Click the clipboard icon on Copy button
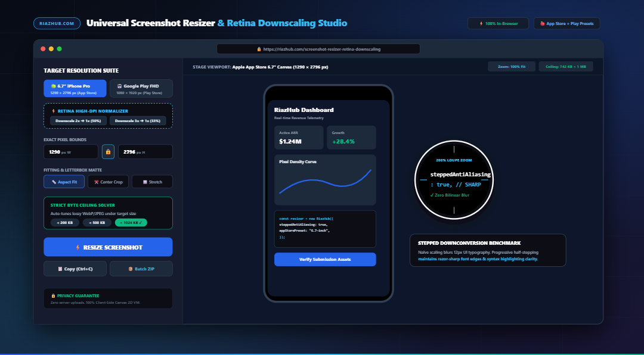The image size is (644, 355). click(x=60, y=269)
